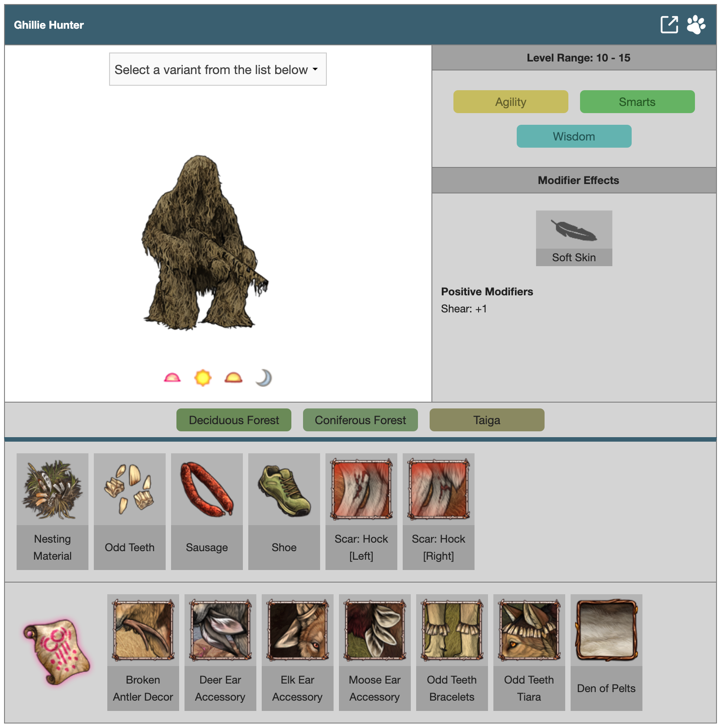Click the Smarts stat tag

pyautogui.click(x=637, y=102)
